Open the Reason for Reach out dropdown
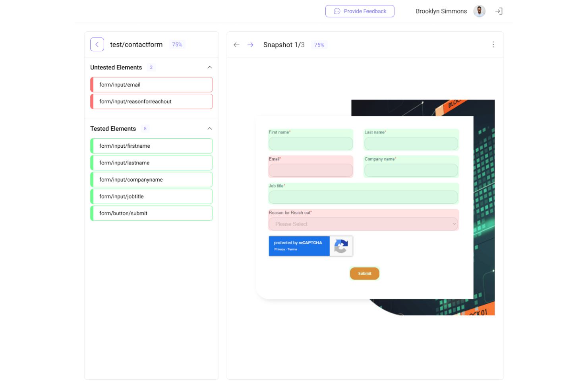 point(364,224)
